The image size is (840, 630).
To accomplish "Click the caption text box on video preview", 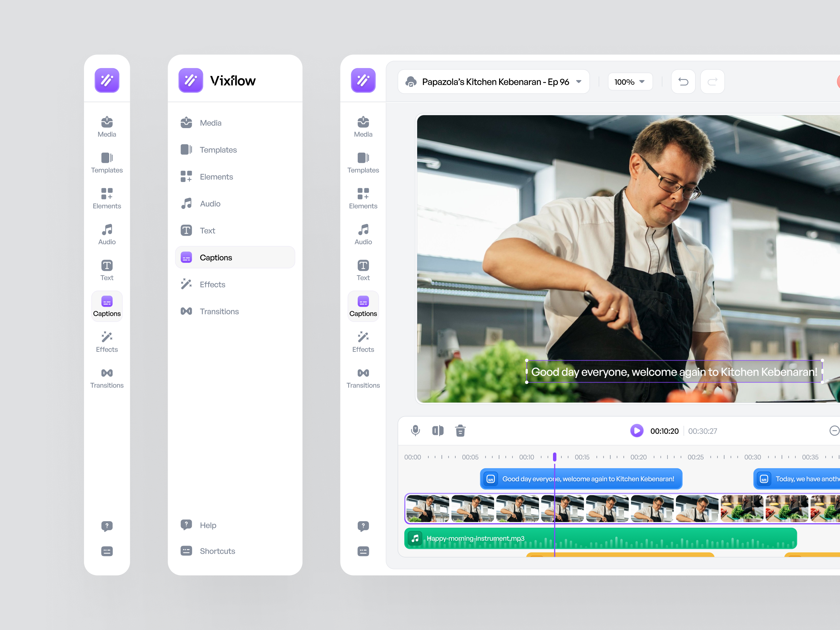I will click(674, 372).
